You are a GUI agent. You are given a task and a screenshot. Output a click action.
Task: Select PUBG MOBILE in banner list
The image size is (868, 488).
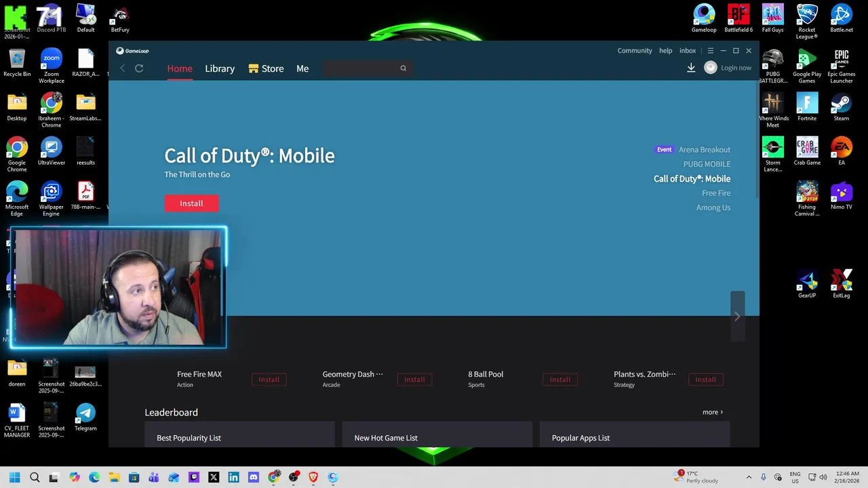coord(707,164)
